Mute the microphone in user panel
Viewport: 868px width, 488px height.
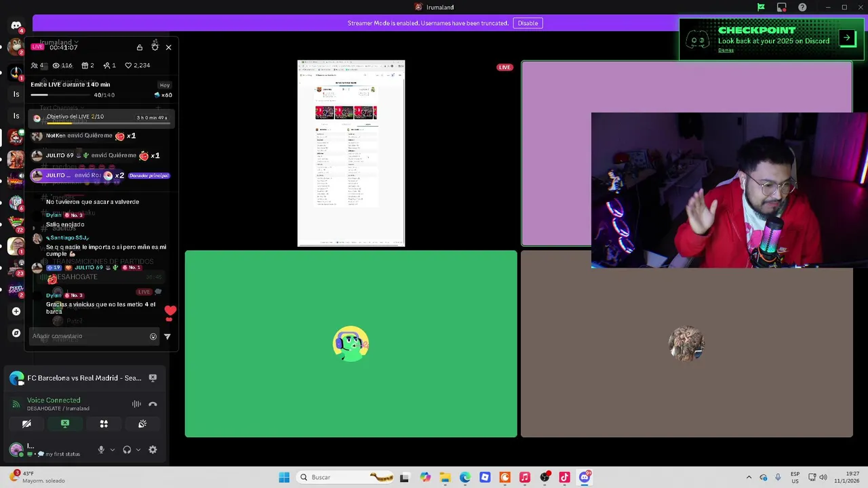coord(101,449)
